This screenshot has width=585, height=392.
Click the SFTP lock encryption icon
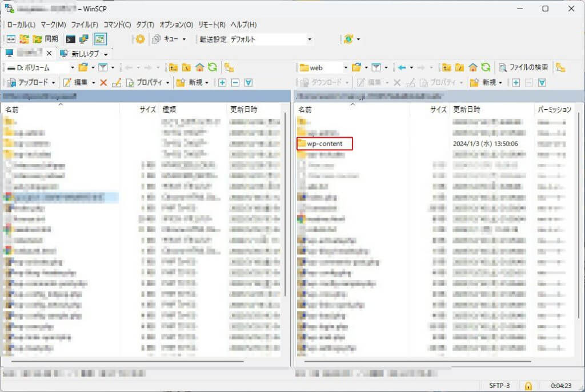(x=528, y=386)
